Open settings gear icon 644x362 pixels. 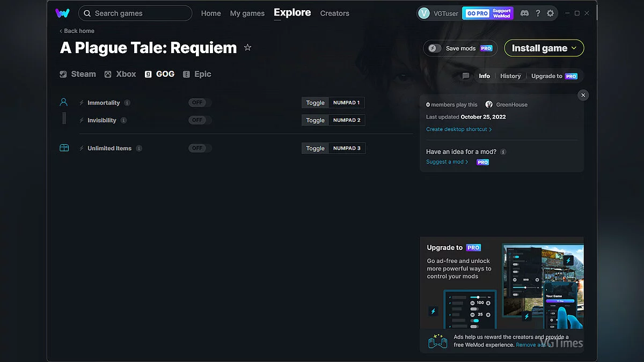click(550, 13)
